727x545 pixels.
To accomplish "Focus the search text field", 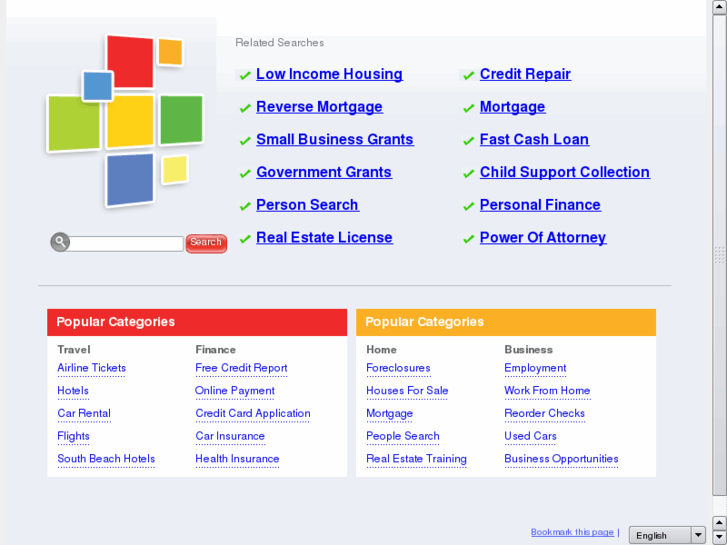I will 126,243.
